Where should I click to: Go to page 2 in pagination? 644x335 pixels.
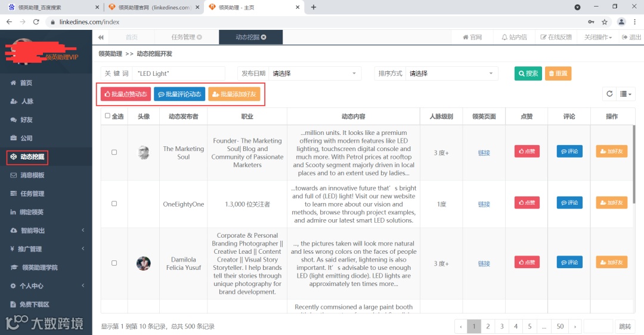[488, 327]
